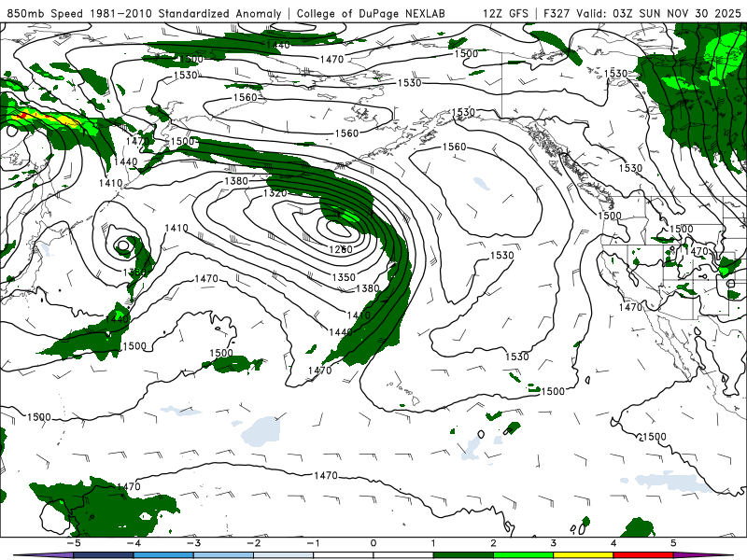The height and width of the screenshot is (560, 747).
Task: Click the pale blue swatch between -2 and -1
Action: pyautogui.click(x=284, y=555)
